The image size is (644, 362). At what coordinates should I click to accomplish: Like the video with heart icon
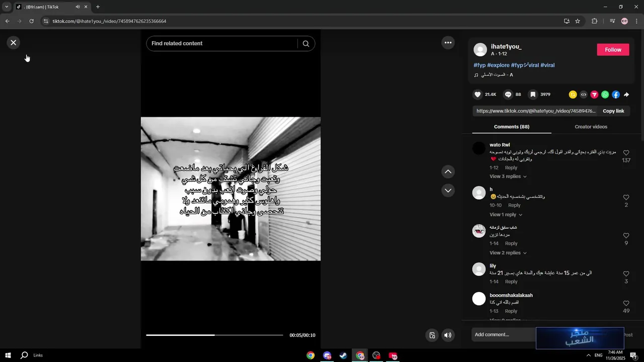pos(478,95)
